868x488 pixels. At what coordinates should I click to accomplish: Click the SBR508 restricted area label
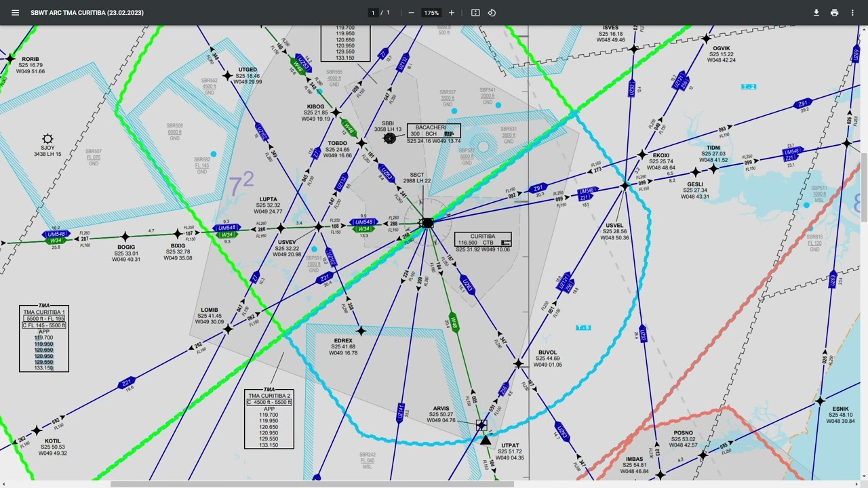tap(175, 131)
